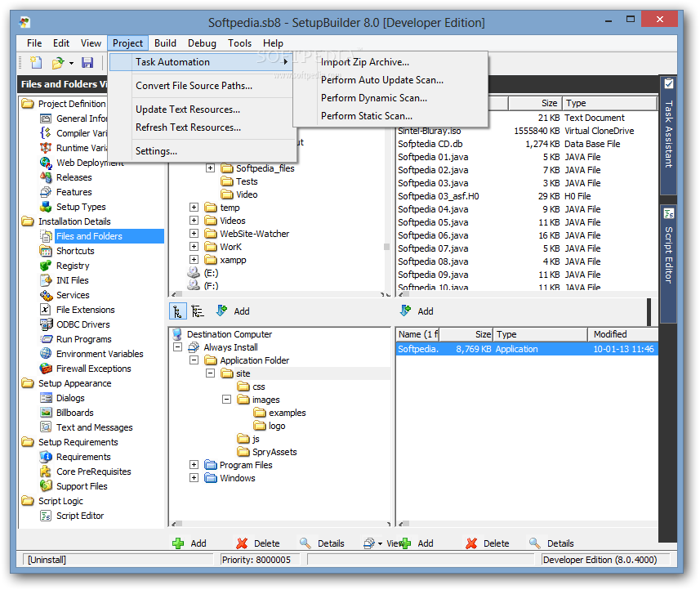Screen dimensions: 700x590
Task: Open Run Programs section
Action: pos(83,339)
